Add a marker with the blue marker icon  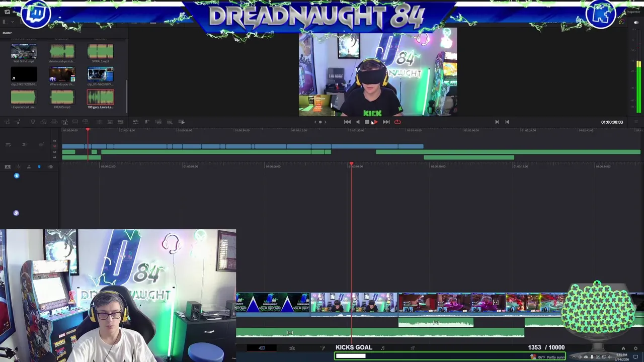point(39,166)
